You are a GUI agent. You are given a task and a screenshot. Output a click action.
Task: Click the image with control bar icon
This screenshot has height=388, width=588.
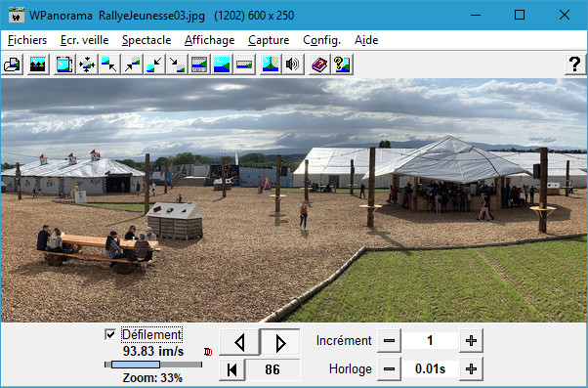point(199,65)
